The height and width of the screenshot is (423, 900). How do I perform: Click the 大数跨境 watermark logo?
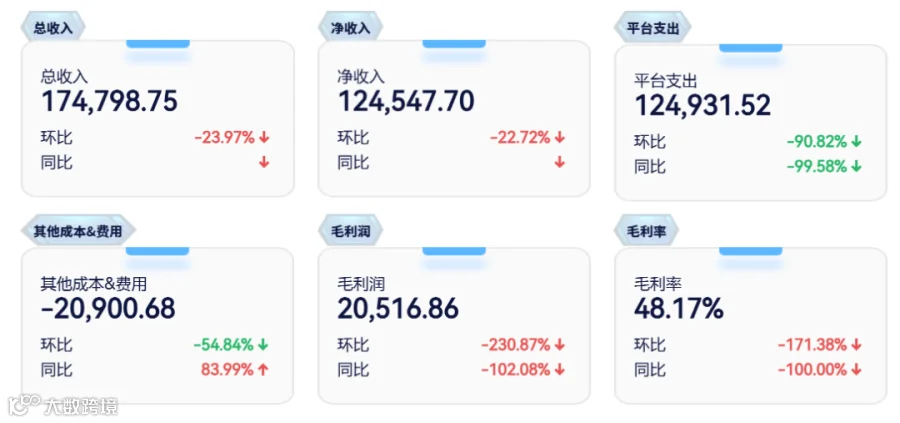(62, 406)
